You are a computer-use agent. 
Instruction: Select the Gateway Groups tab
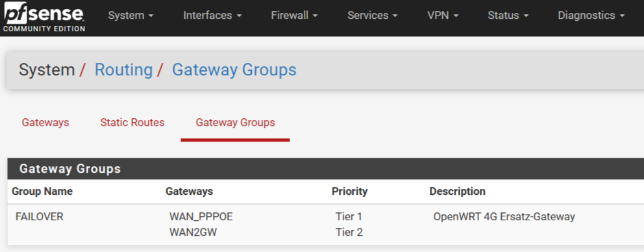pos(236,123)
